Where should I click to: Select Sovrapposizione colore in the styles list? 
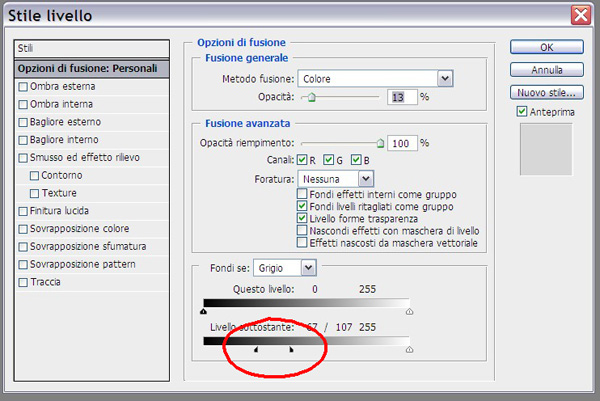coord(23,229)
